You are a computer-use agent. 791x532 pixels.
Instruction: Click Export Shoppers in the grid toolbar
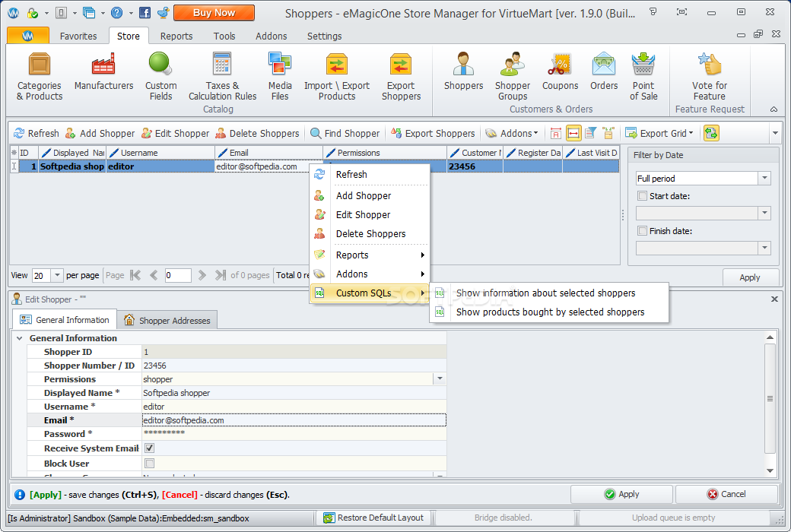[x=433, y=133]
